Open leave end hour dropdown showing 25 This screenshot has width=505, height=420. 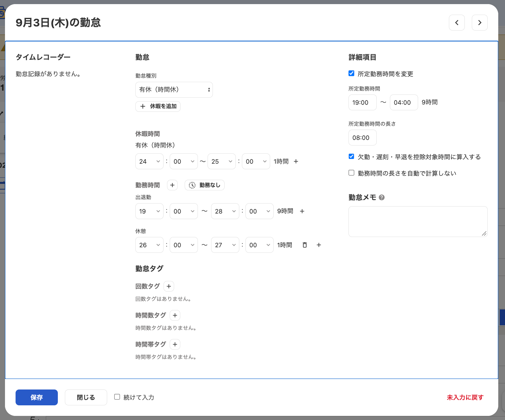point(222,161)
